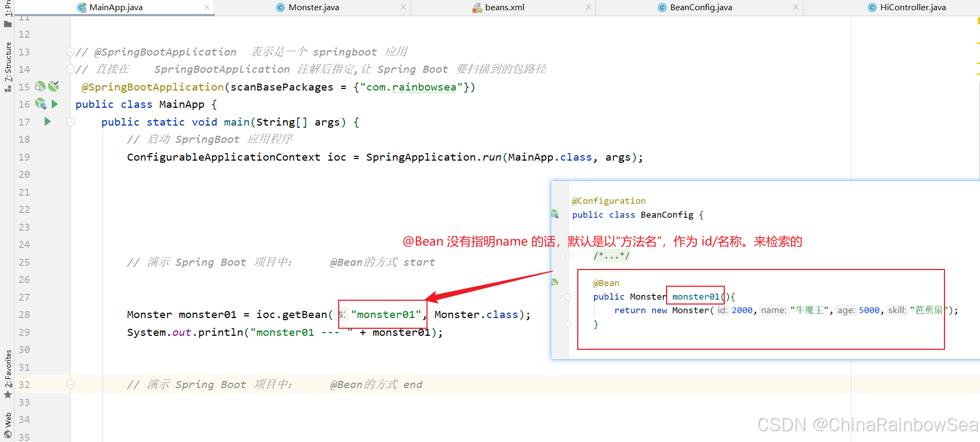
Task: Click Spring checkmark gutter icon on line 15
Action: [x=53, y=86]
